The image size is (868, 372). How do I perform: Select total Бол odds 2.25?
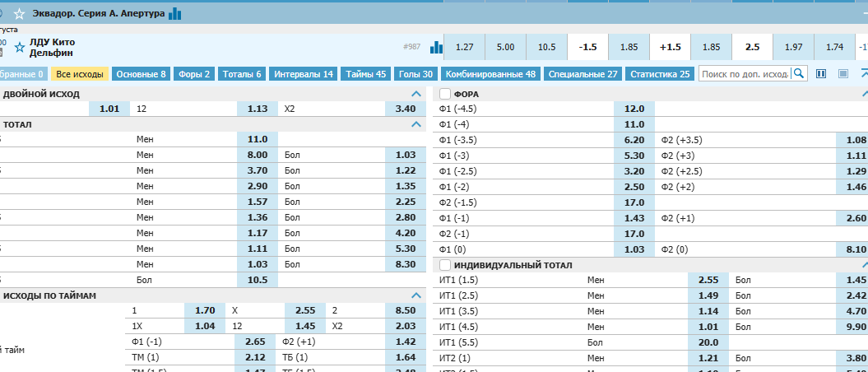406,202
